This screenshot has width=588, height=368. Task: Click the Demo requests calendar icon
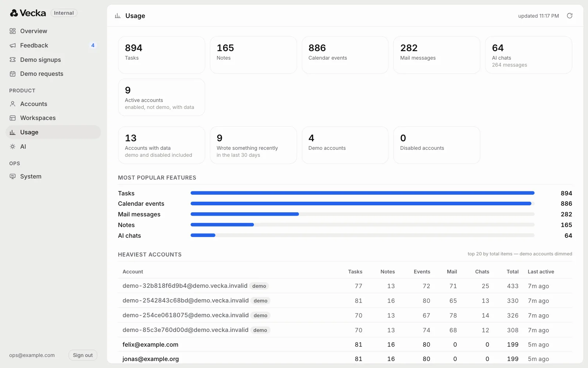12,74
